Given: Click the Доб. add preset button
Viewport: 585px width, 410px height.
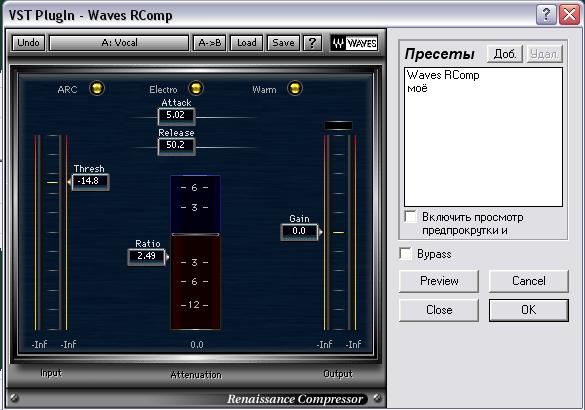Looking at the screenshot, I should point(505,54).
